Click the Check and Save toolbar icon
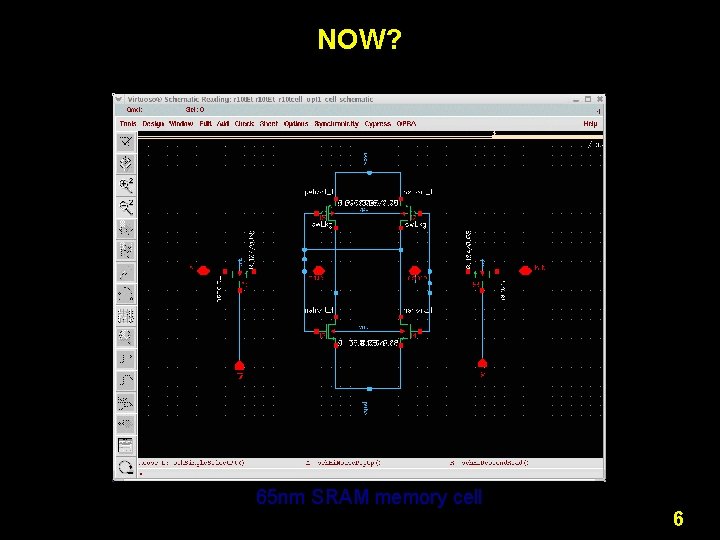This screenshot has width=720, height=540. 125,141
